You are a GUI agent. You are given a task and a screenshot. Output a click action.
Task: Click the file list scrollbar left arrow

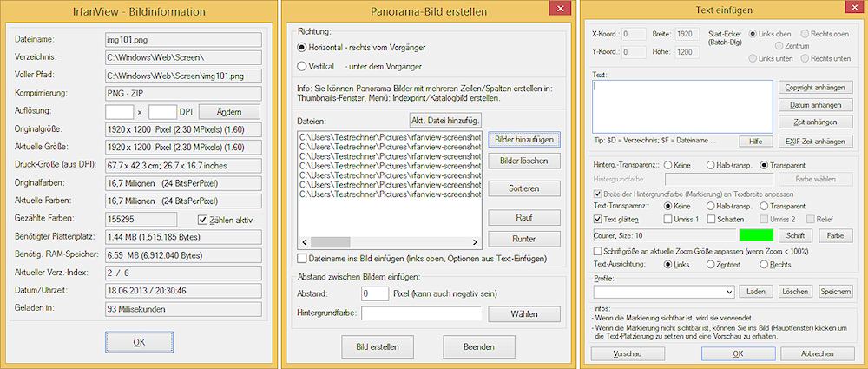pos(304,242)
